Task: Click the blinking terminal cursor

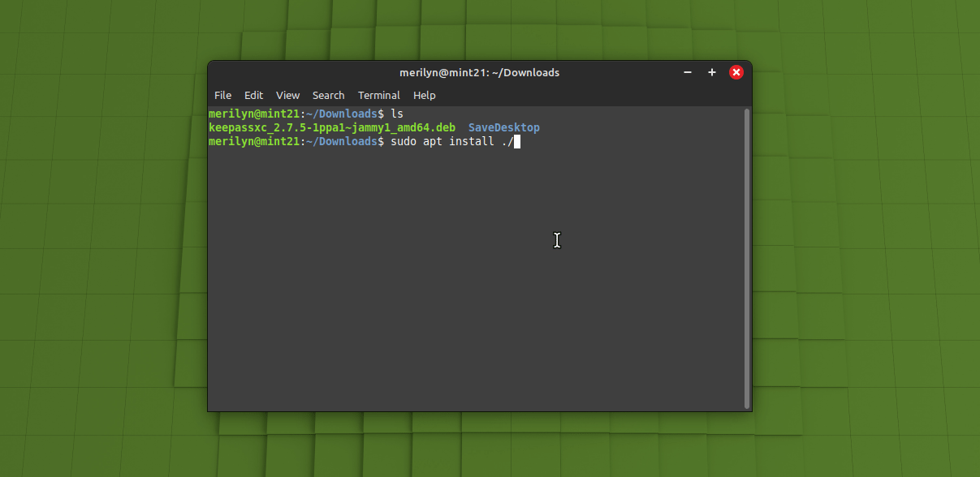Action: [517, 141]
